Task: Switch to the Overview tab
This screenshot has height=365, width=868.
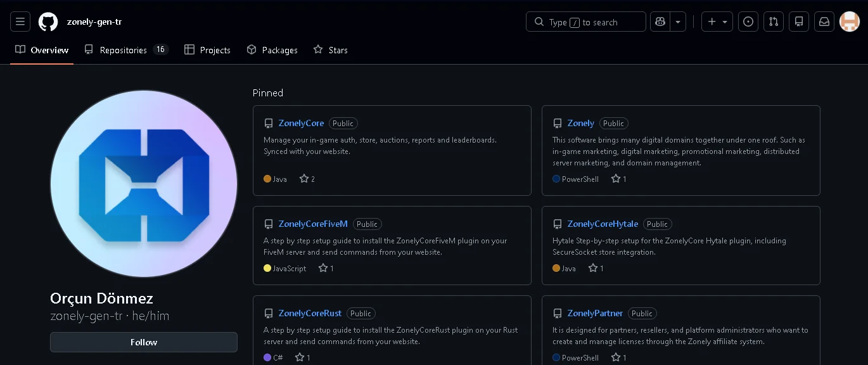Action: tap(42, 50)
